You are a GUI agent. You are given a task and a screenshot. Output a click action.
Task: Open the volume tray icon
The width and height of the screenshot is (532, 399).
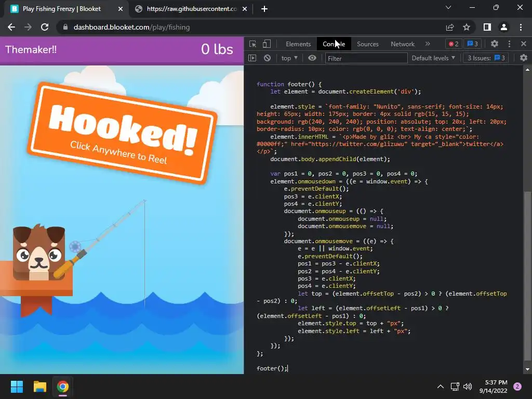[x=468, y=387]
